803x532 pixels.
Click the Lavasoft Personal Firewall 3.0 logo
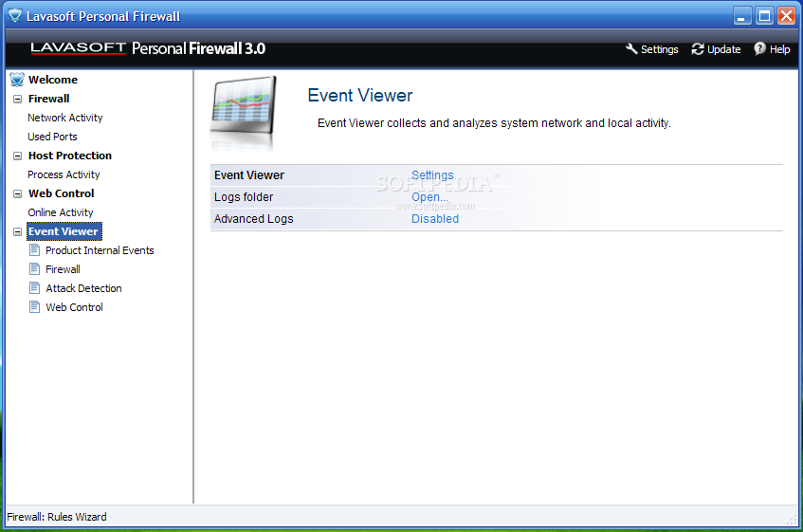pyautogui.click(x=148, y=48)
